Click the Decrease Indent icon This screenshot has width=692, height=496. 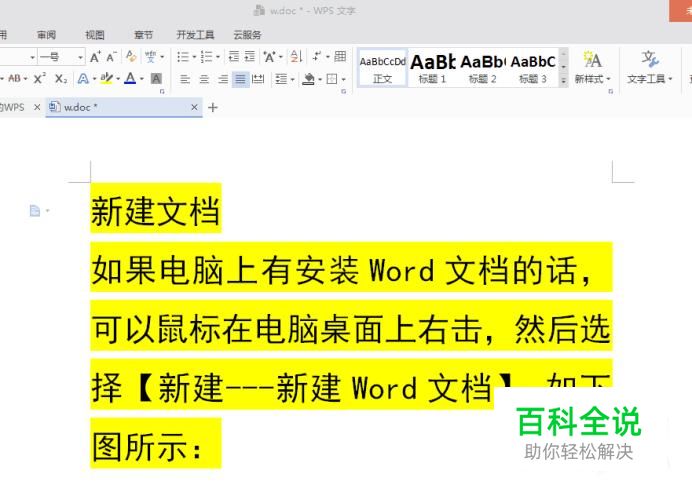[x=233, y=56]
